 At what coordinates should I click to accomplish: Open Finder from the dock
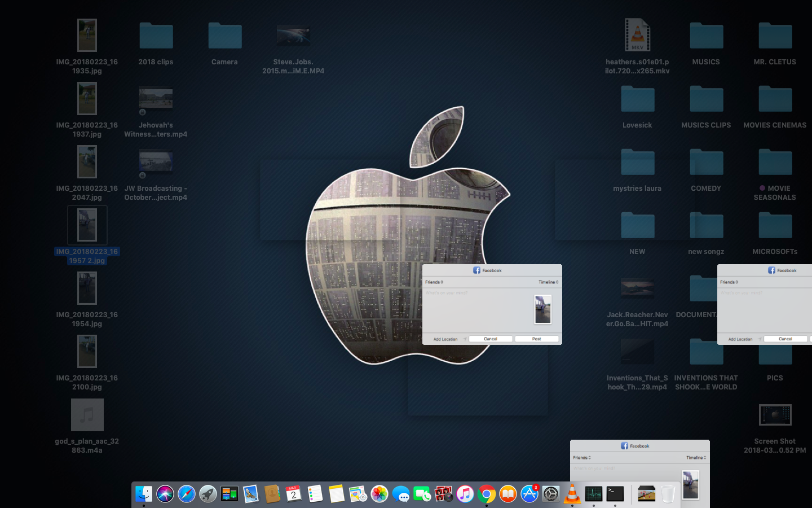144,494
